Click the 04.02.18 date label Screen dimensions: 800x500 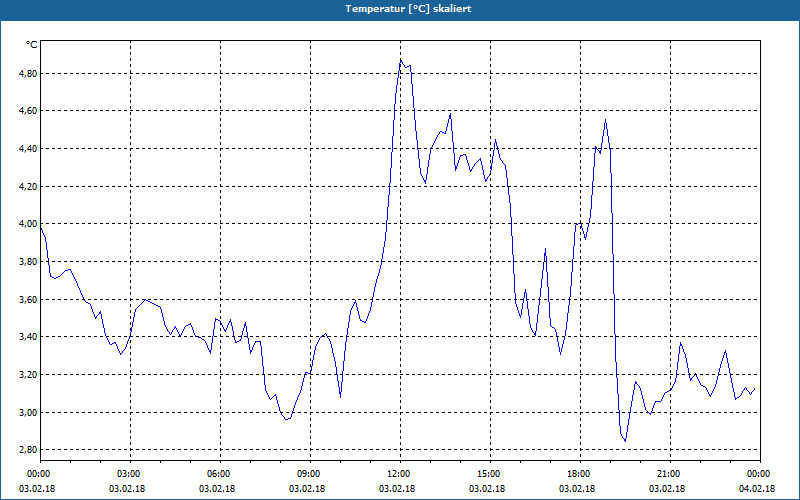point(757,489)
